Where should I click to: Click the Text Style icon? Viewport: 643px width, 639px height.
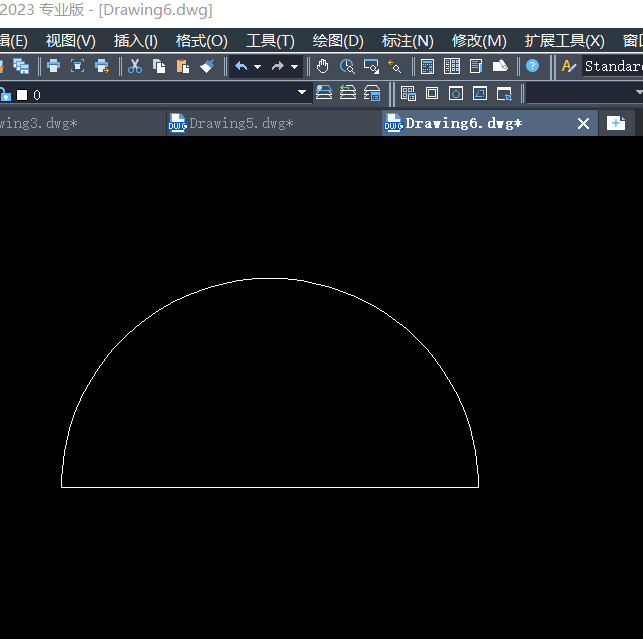(568, 66)
